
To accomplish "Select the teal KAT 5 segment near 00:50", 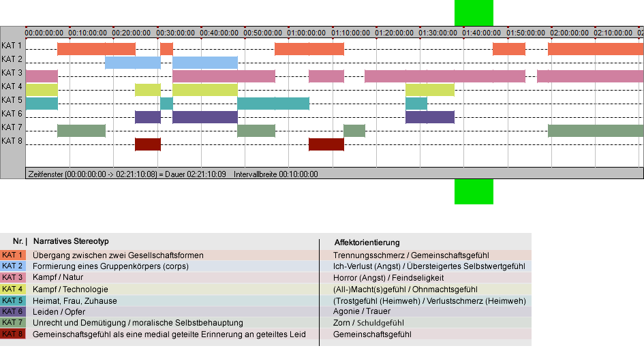I will tap(273, 104).
